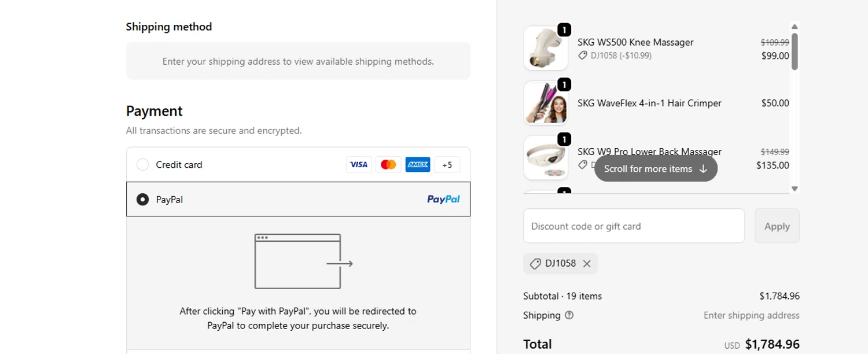Show the +5 more card types
868x354 pixels.
click(x=447, y=165)
